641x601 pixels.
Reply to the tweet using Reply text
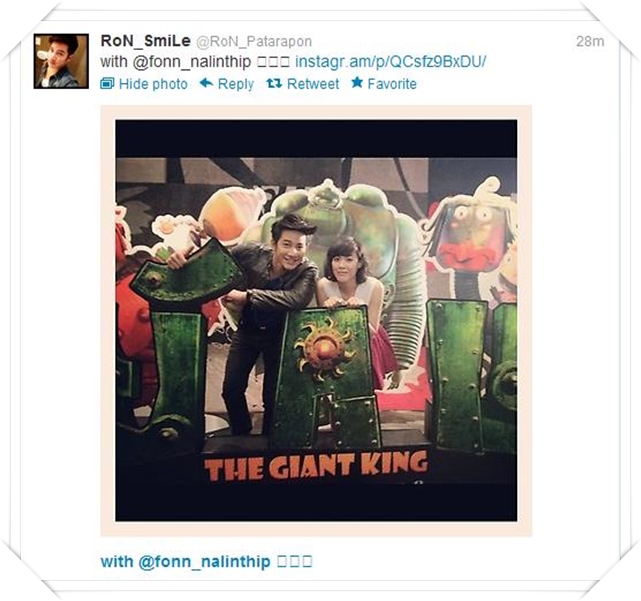click(x=236, y=84)
